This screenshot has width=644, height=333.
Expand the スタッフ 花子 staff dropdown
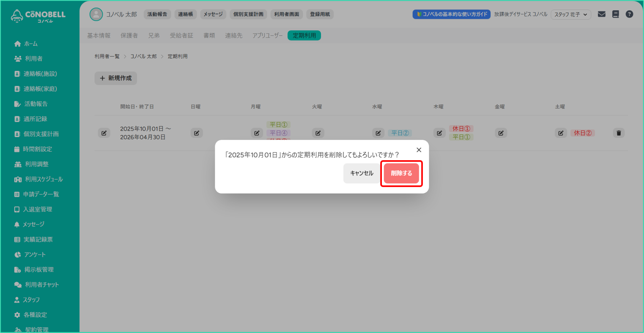(x=571, y=14)
